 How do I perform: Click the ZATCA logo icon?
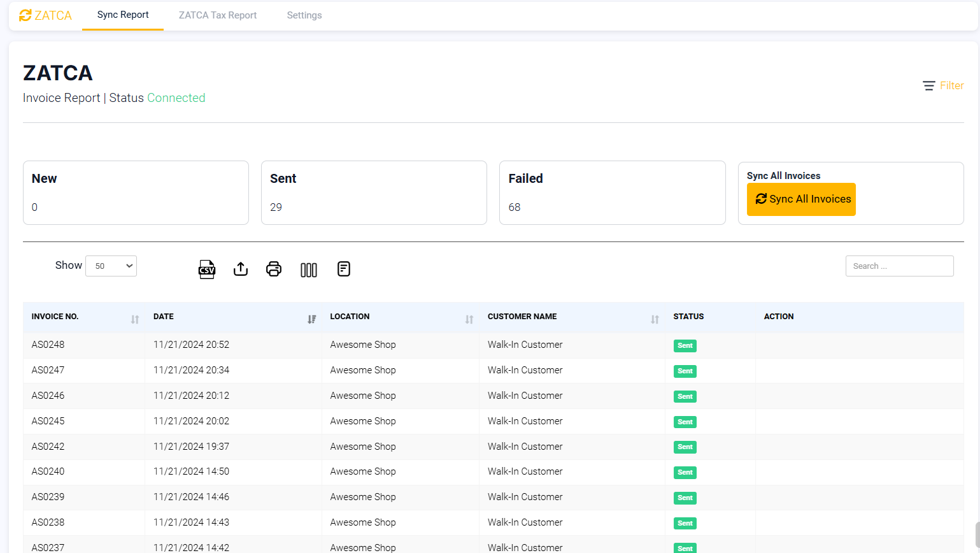25,15
